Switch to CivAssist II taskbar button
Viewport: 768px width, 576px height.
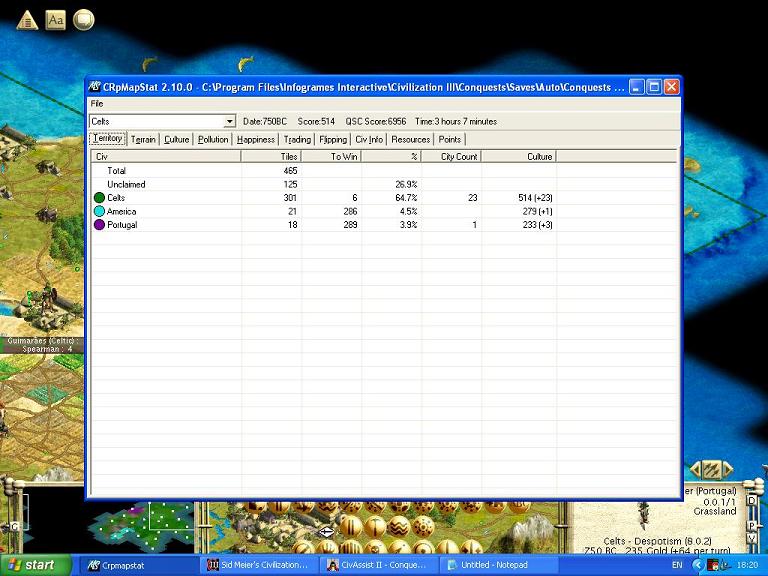point(379,565)
